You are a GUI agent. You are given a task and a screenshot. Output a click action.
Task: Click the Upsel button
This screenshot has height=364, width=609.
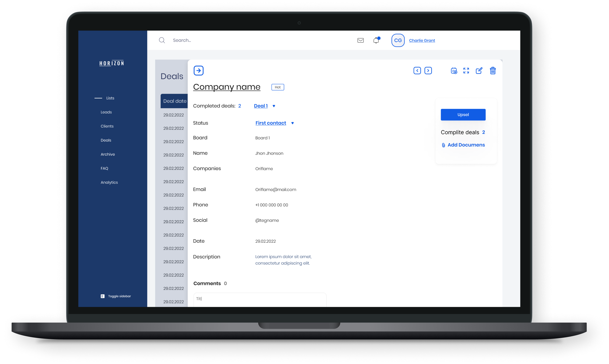click(463, 114)
